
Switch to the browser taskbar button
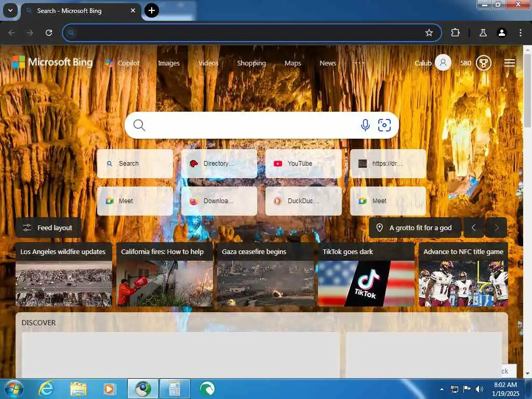143,389
